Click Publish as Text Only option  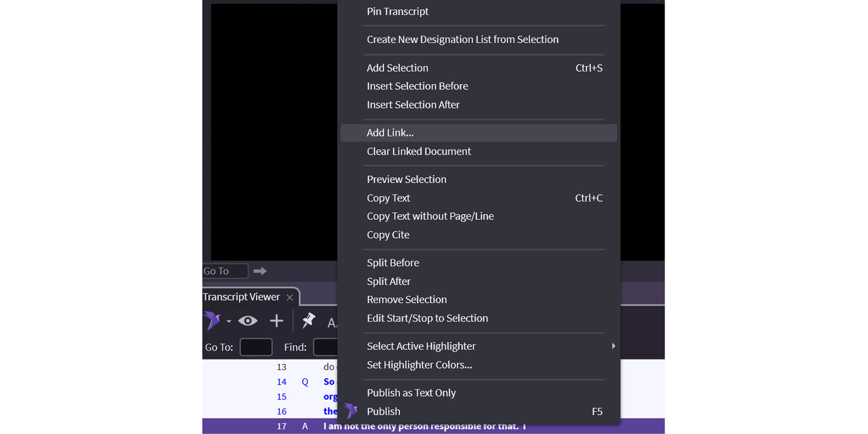pyautogui.click(x=411, y=393)
